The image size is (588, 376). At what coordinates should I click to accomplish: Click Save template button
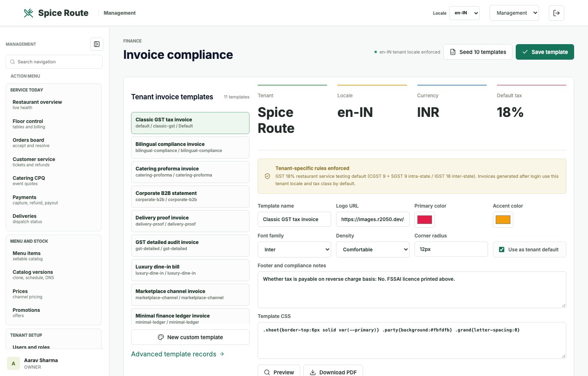coord(545,52)
